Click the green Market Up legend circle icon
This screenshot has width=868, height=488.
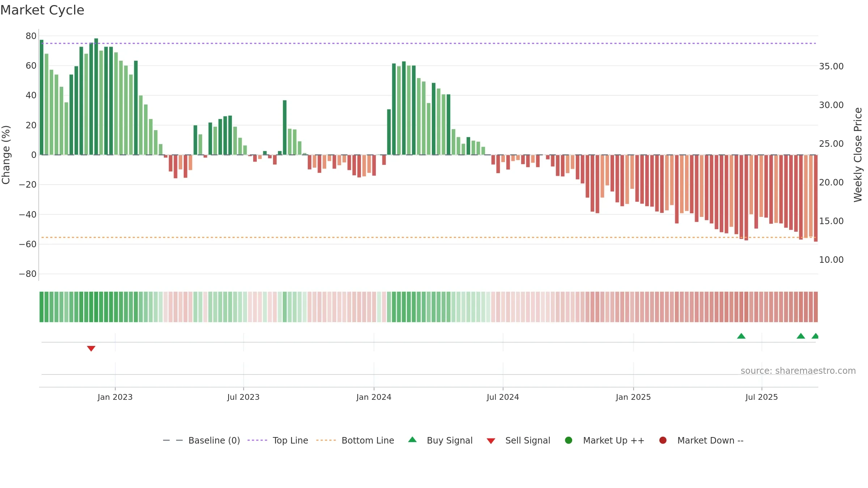[569, 440]
